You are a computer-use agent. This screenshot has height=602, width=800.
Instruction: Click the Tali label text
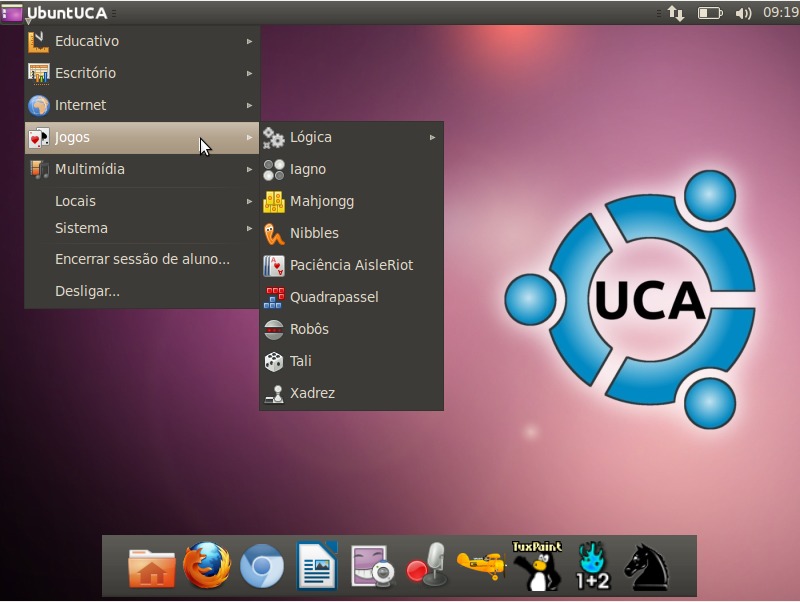pos(301,361)
